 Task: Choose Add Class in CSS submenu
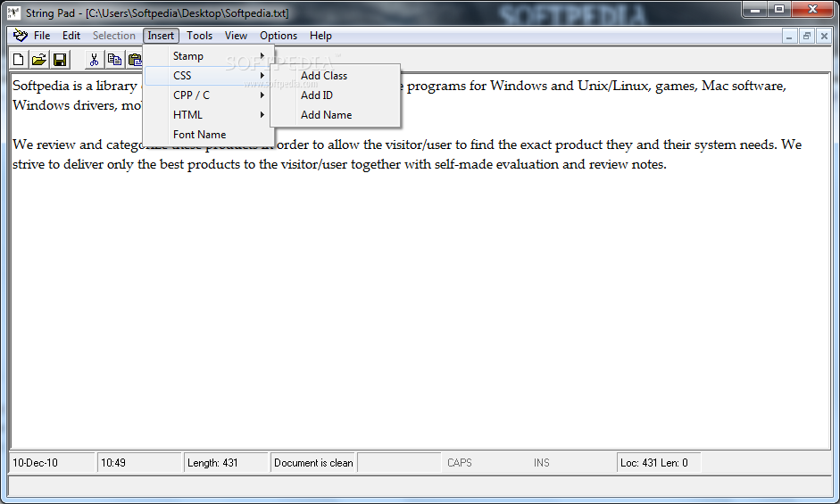tap(336, 76)
